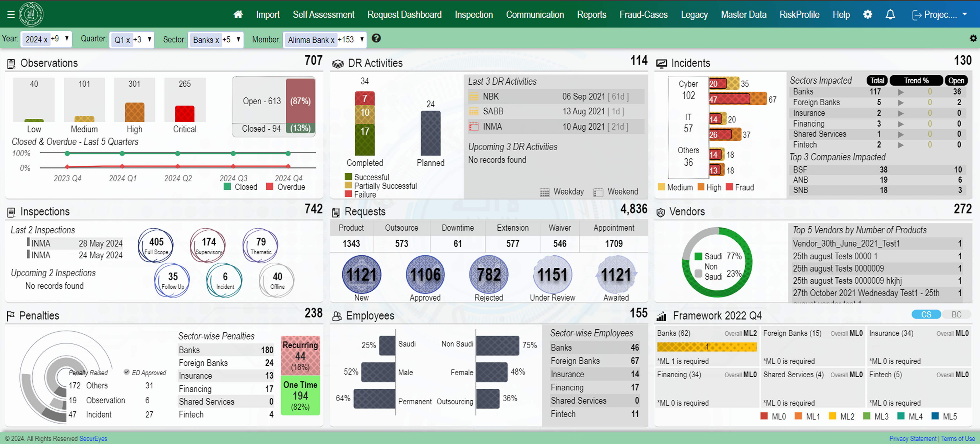Open the Master Data menu

(743, 15)
